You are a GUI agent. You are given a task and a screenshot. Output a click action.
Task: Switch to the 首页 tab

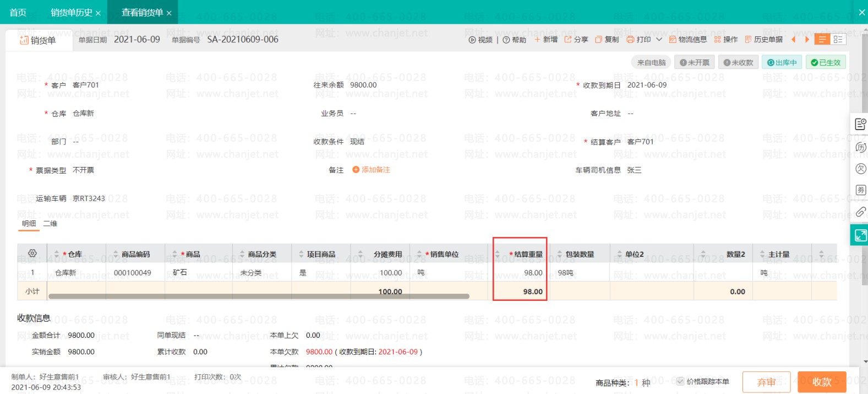18,12
